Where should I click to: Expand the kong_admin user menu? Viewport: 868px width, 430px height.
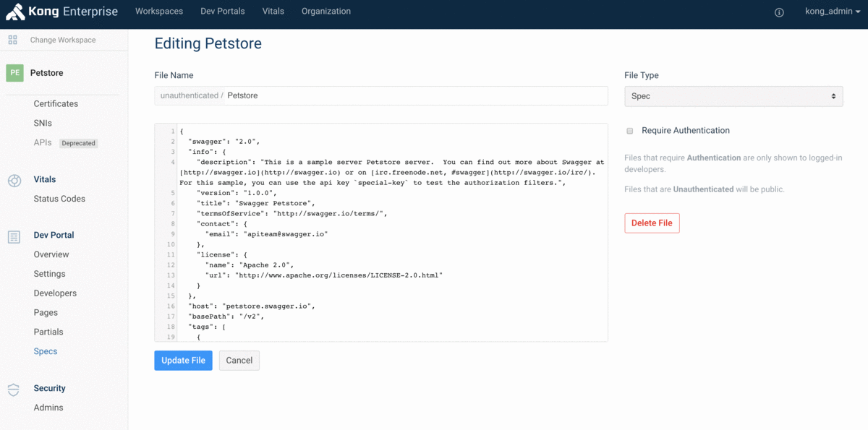pyautogui.click(x=833, y=12)
